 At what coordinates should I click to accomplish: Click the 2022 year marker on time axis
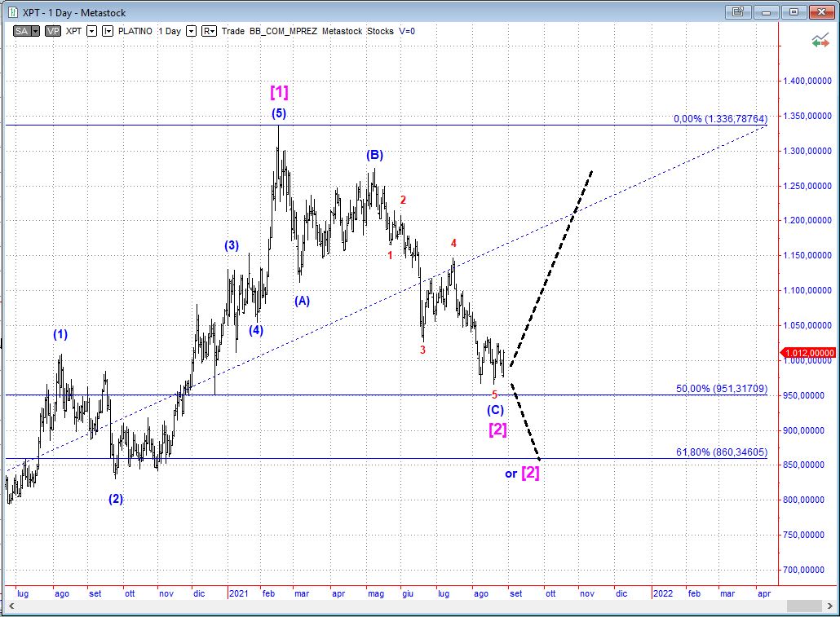coord(663,593)
